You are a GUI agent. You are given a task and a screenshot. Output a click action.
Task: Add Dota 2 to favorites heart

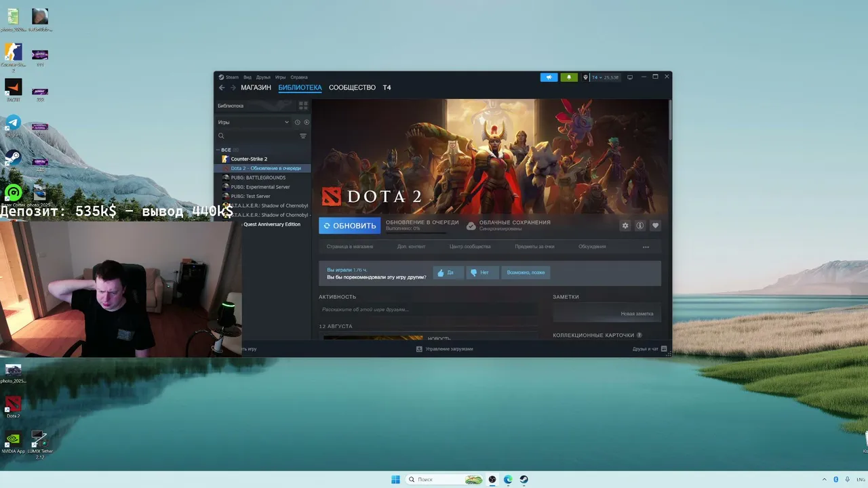[655, 226]
